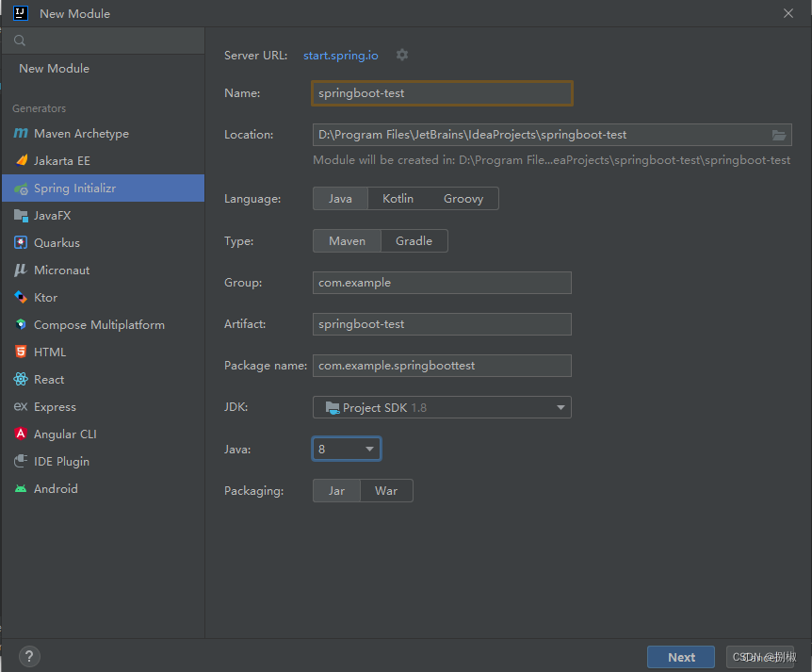Open help with question mark button
This screenshot has height=672, width=812.
coord(29,657)
